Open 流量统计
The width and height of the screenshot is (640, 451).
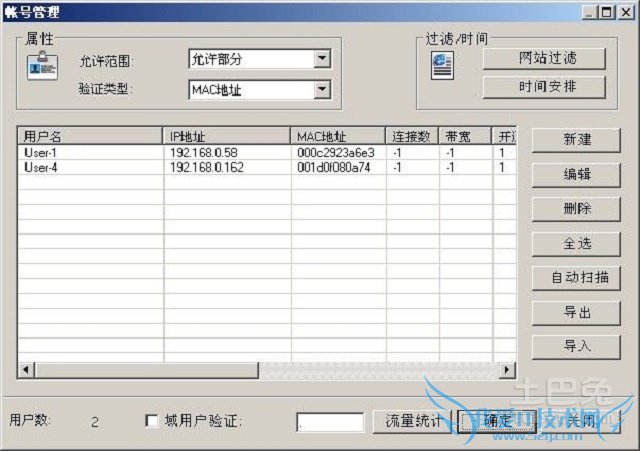(412, 421)
